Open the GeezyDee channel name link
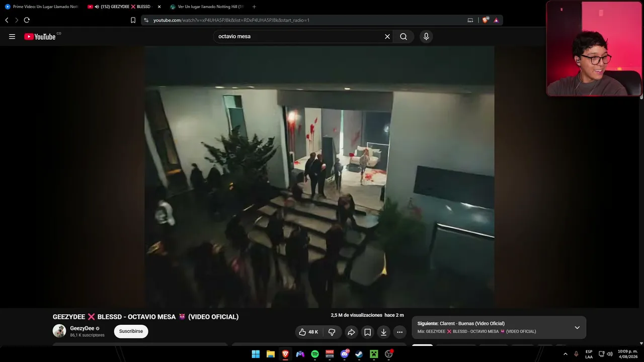Screen dimensions: 644x362 pyautogui.click(x=82, y=328)
